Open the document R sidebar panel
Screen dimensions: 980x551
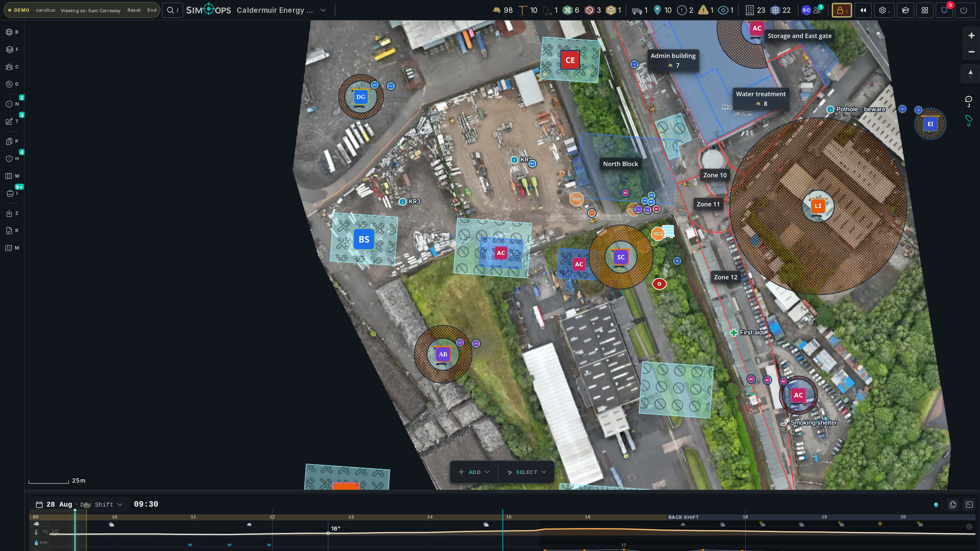click(x=12, y=230)
